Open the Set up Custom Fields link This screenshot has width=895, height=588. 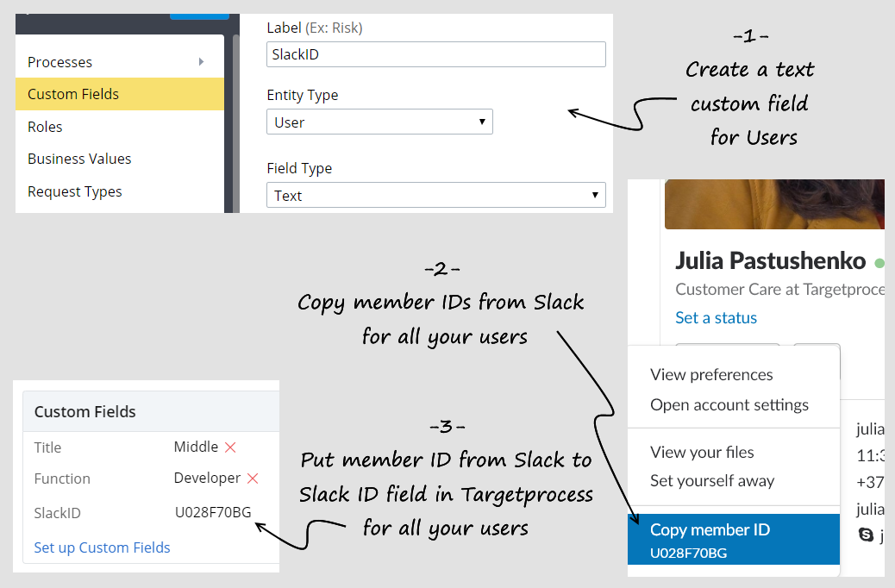pyautogui.click(x=102, y=547)
